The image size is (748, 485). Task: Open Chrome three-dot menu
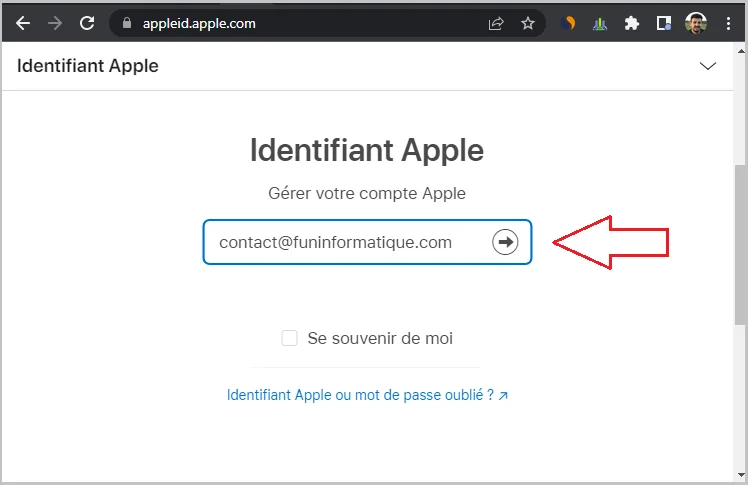coord(728,23)
